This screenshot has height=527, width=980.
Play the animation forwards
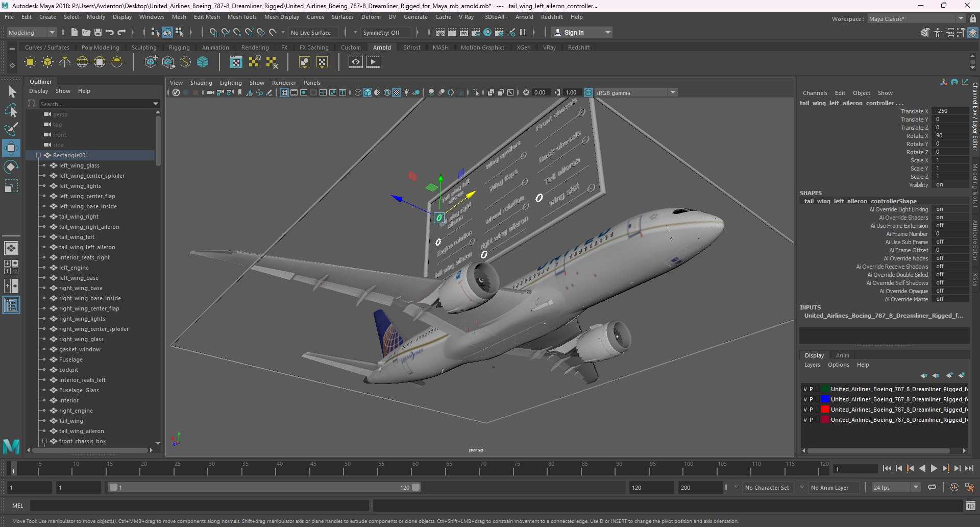(934, 468)
